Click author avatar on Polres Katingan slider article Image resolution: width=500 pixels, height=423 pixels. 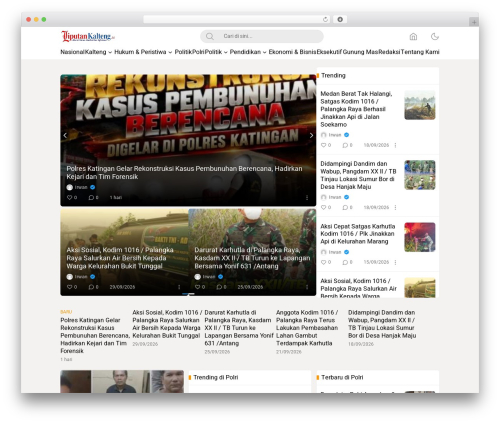(69, 187)
